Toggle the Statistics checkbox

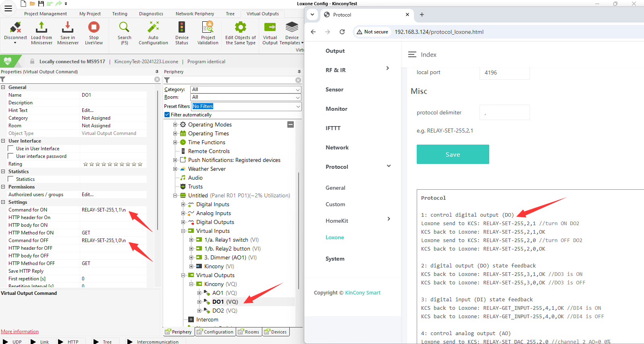[x=11, y=179]
